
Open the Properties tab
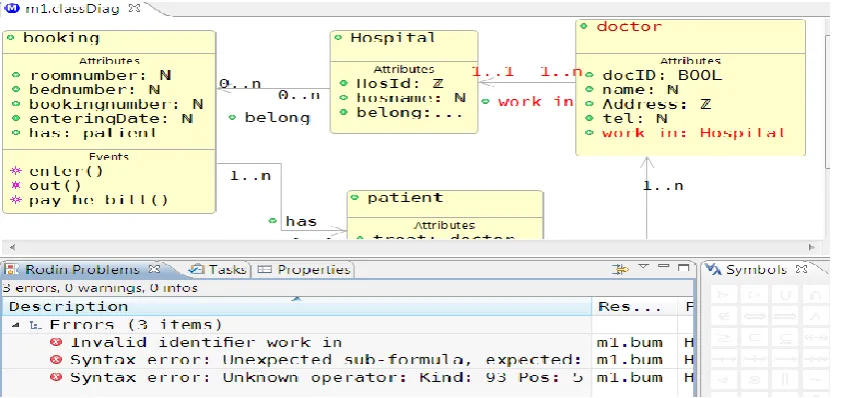click(x=304, y=269)
